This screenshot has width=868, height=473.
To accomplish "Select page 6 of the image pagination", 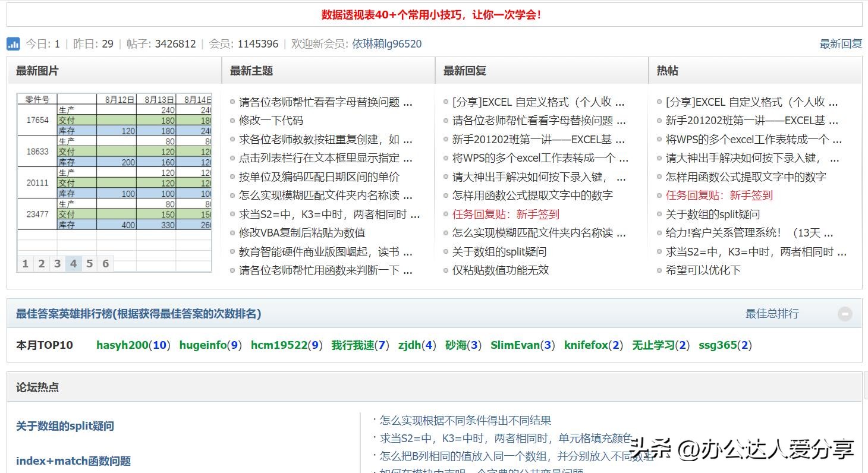I will 105,263.
